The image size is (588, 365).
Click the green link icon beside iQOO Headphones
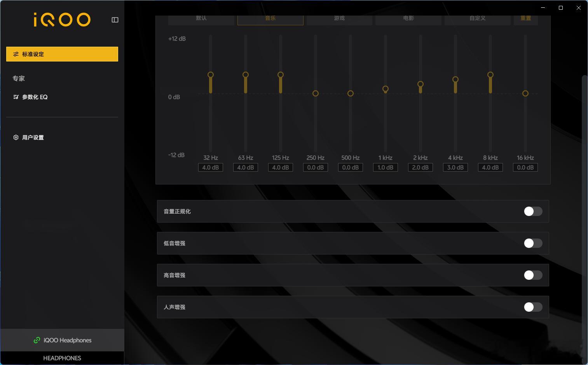coord(37,340)
